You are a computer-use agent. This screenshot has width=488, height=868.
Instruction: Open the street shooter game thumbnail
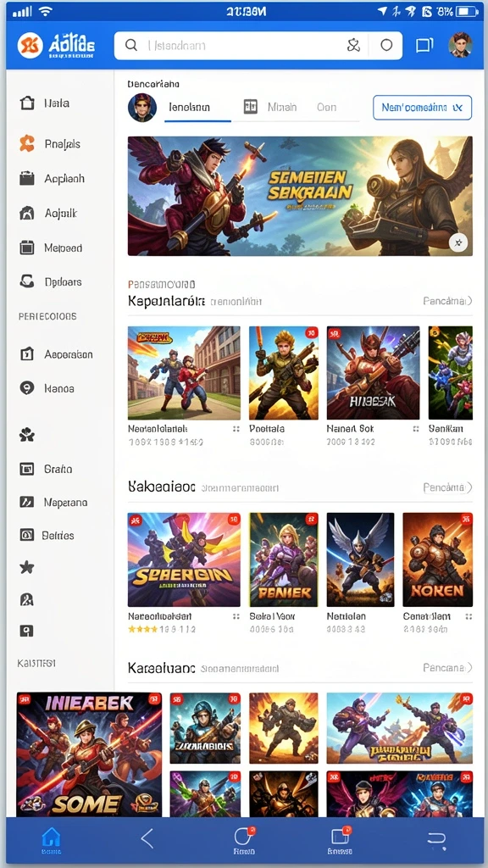184,373
